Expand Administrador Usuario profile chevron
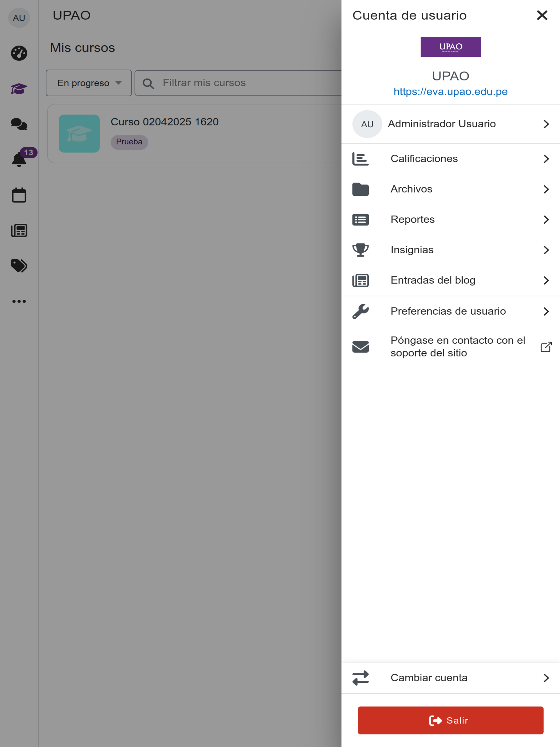The height and width of the screenshot is (747, 560). tap(546, 124)
